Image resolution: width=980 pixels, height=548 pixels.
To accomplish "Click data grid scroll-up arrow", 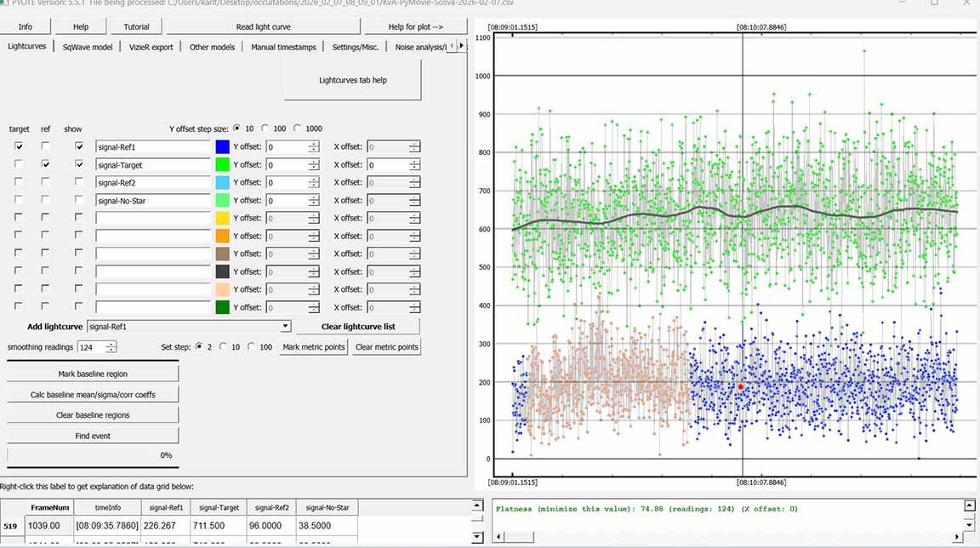I will tap(477, 505).
